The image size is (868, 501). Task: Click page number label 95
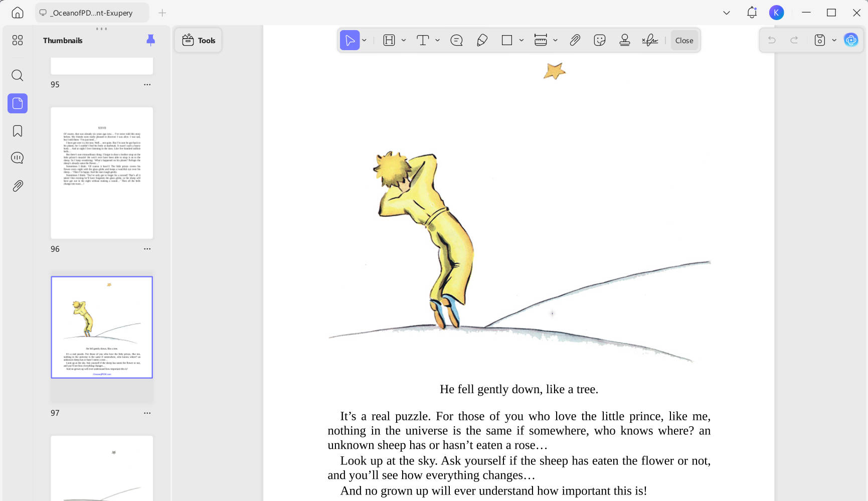(x=55, y=85)
